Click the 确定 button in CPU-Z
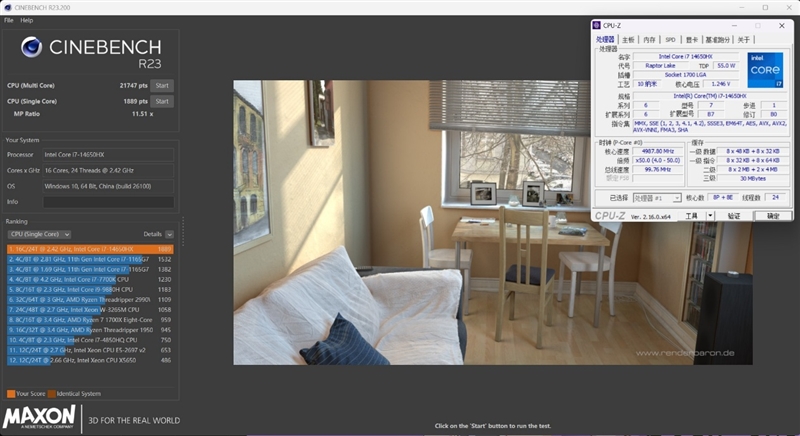This screenshot has height=436, width=800. click(x=773, y=216)
